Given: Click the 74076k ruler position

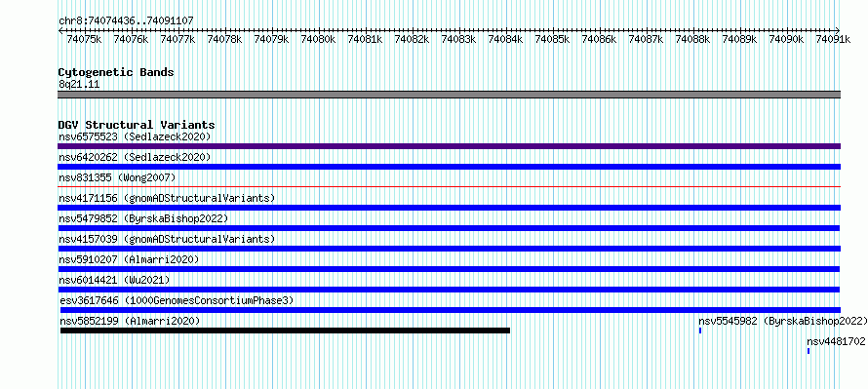Looking at the screenshot, I should point(131,39).
